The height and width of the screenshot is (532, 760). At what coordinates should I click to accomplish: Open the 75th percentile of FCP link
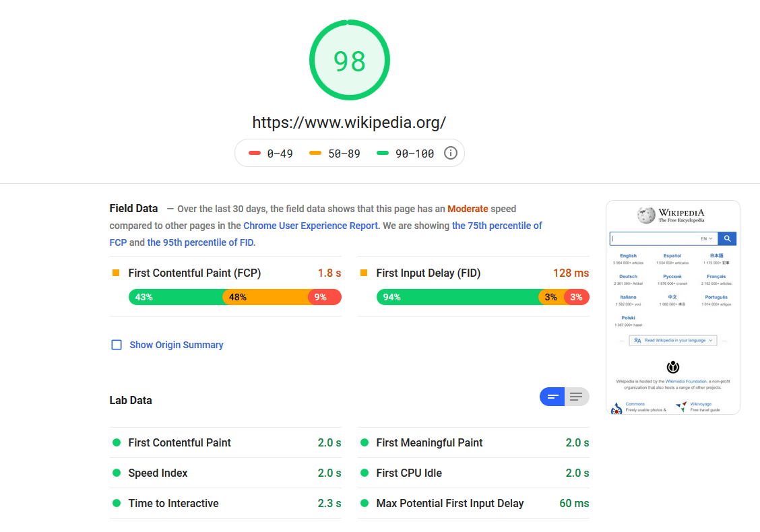497,226
